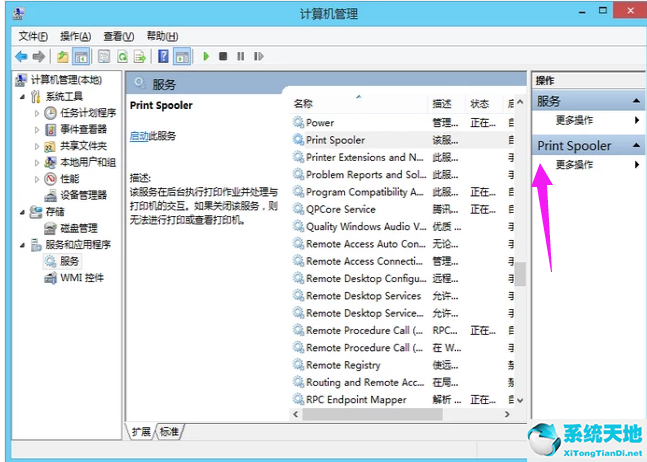Click the QPCore Service gear icon

pos(298,209)
